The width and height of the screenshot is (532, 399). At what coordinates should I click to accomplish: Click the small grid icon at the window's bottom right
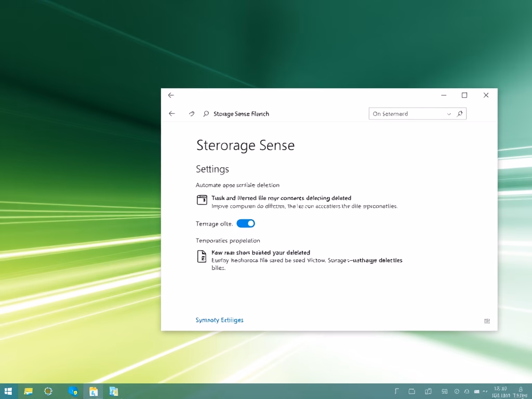(487, 321)
